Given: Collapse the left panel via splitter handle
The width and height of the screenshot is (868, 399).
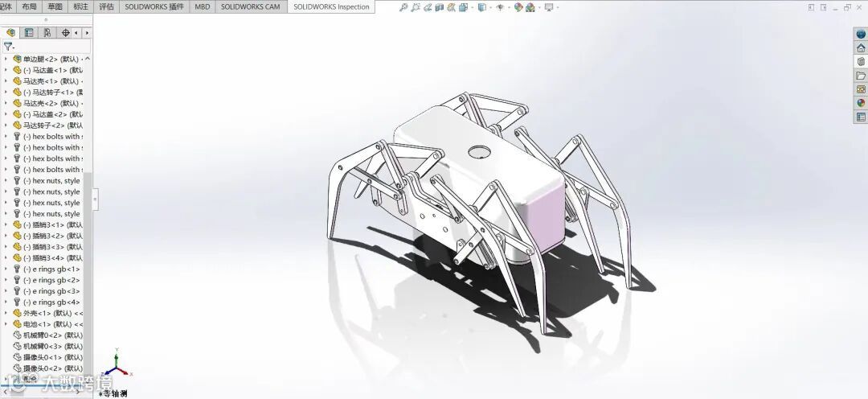Looking at the screenshot, I should [x=95, y=199].
